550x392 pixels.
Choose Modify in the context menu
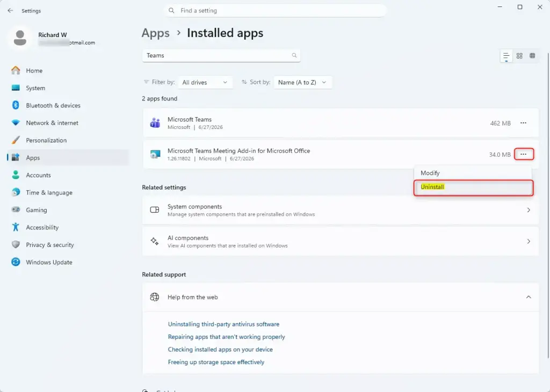click(x=473, y=173)
